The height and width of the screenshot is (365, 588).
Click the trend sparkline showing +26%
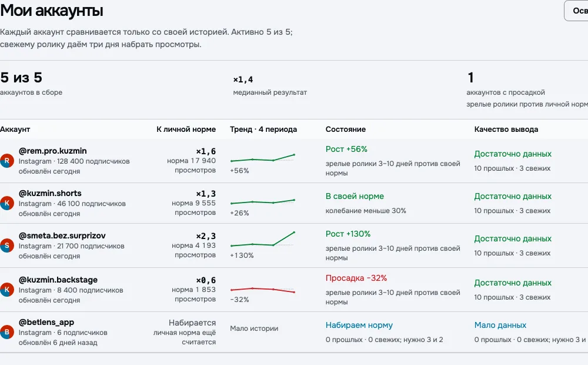tap(262, 202)
